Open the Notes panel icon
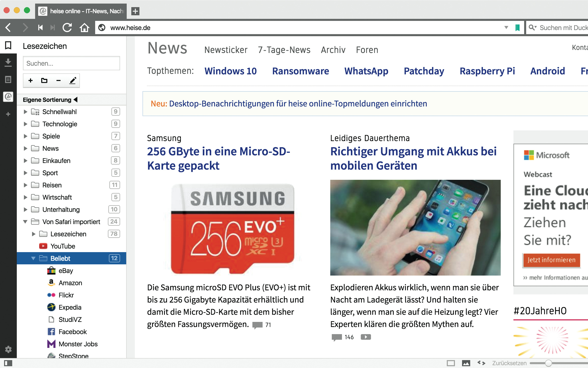The width and height of the screenshot is (588, 368). point(8,80)
